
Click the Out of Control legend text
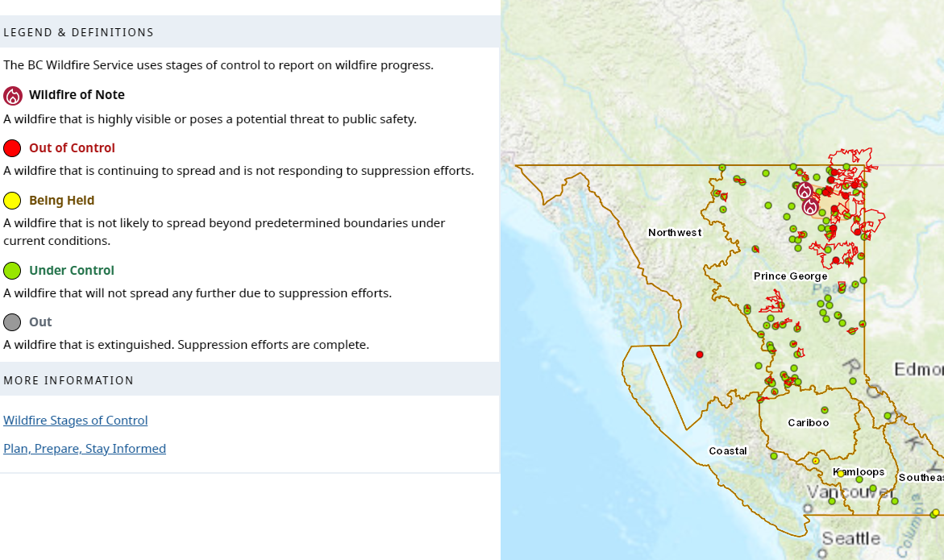click(72, 148)
